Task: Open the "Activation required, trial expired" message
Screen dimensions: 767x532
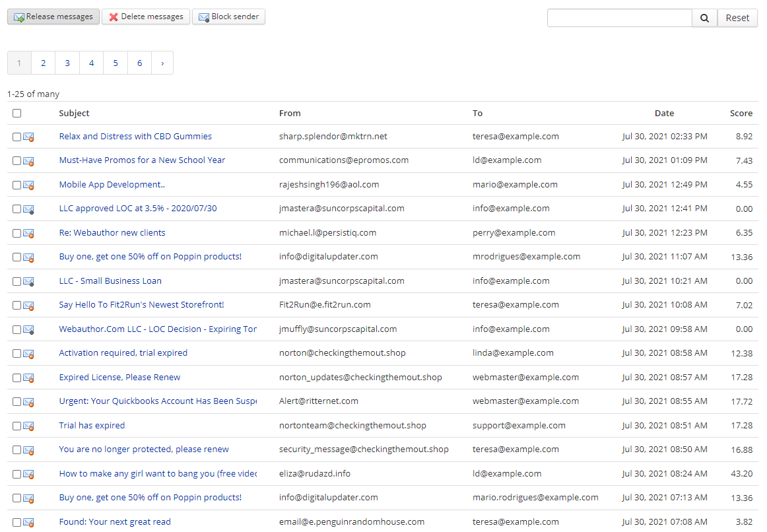Action: click(123, 353)
